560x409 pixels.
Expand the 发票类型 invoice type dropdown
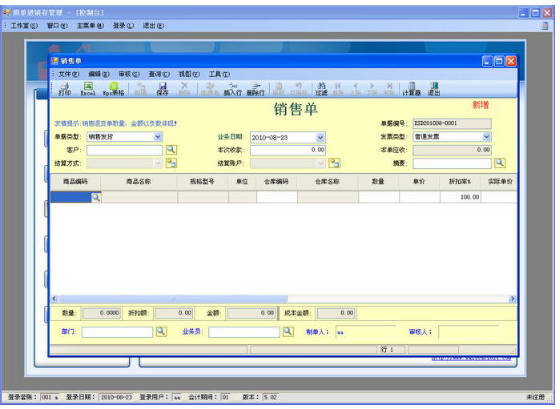point(486,137)
